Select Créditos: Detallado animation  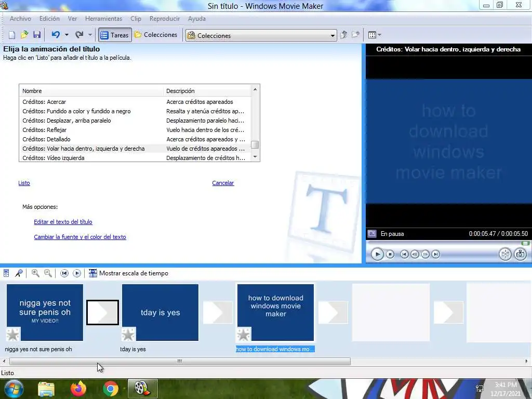pos(135,139)
